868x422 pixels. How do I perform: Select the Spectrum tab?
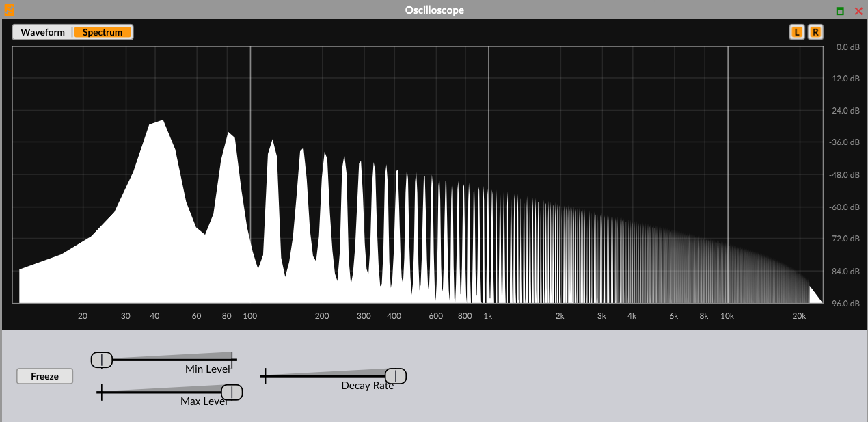click(103, 32)
